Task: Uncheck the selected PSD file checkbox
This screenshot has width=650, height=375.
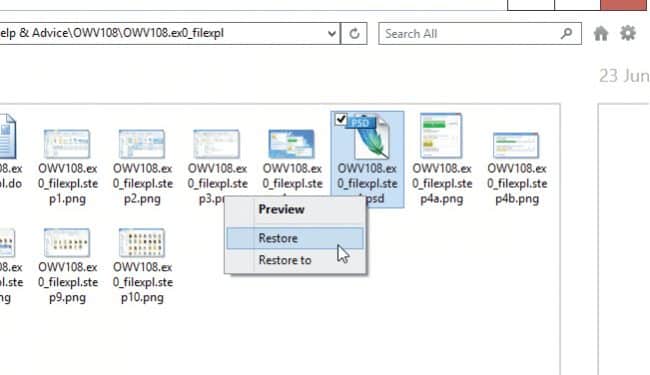Action: point(341,119)
